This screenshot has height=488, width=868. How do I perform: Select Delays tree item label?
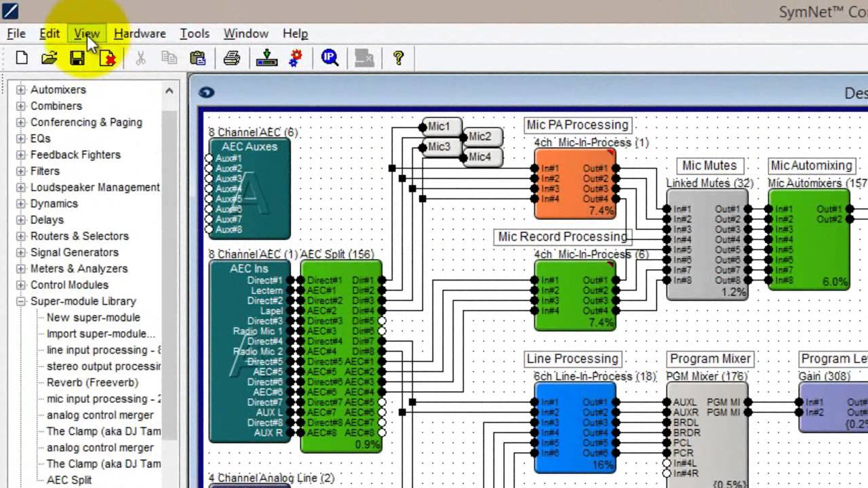(x=47, y=220)
